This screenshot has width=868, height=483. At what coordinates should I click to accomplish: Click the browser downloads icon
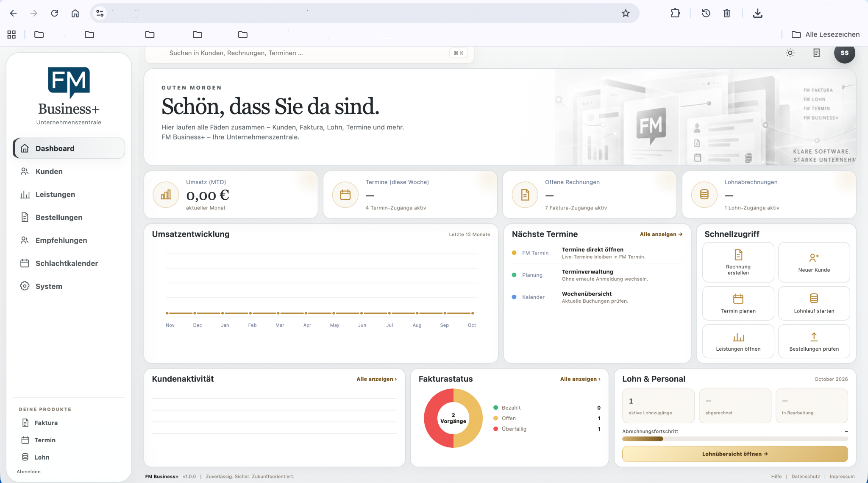tap(758, 13)
